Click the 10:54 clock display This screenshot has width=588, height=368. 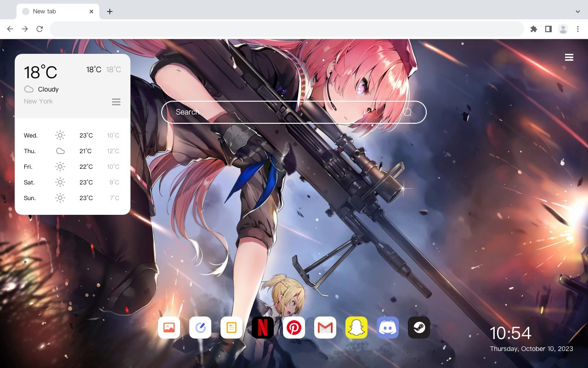(510, 333)
